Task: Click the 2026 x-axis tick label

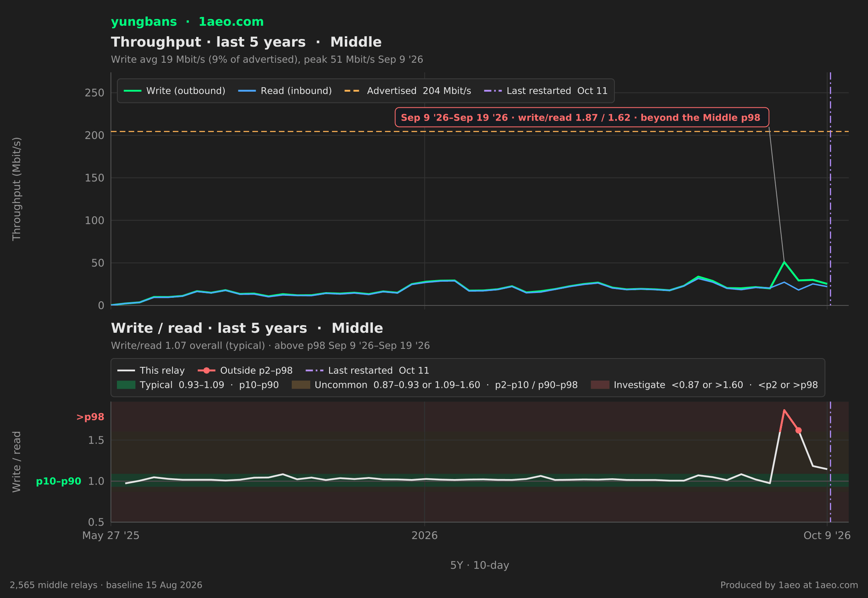Action: 425,535
